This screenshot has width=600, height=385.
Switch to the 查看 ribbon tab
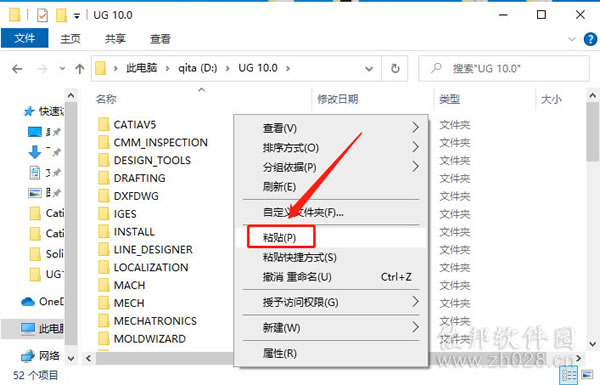pos(160,39)
